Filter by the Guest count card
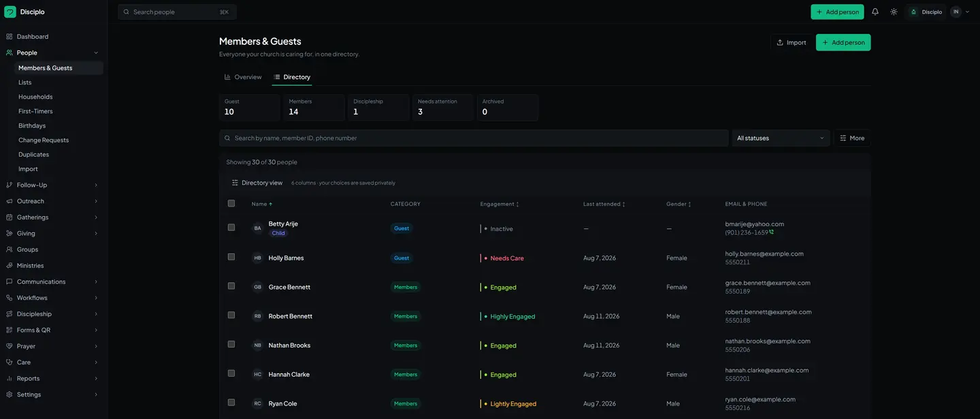 (x=250, y=108)
